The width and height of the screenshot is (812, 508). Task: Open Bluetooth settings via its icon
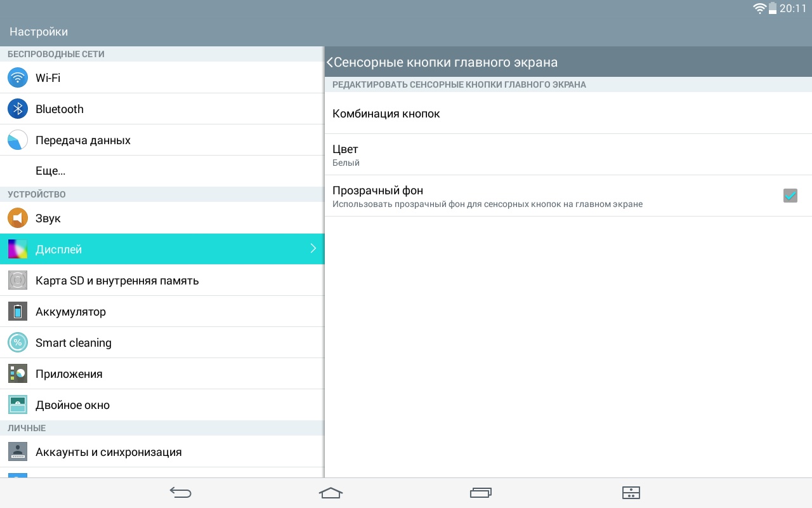click(18, 109)
